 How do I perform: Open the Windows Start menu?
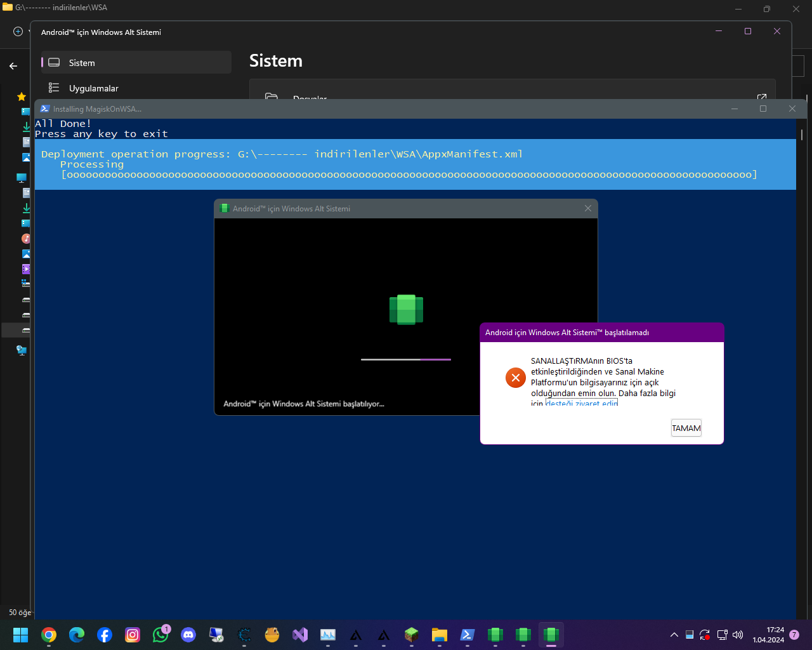(21, 635)
